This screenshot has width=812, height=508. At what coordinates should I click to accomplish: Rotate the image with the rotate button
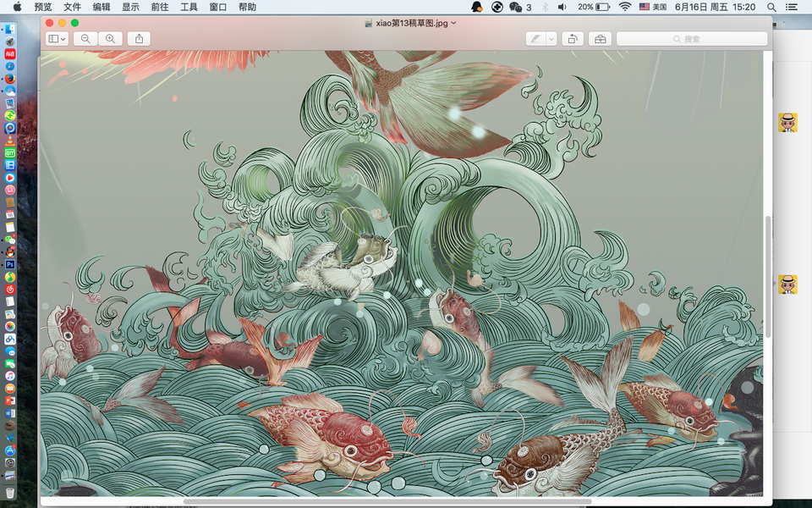573,39
